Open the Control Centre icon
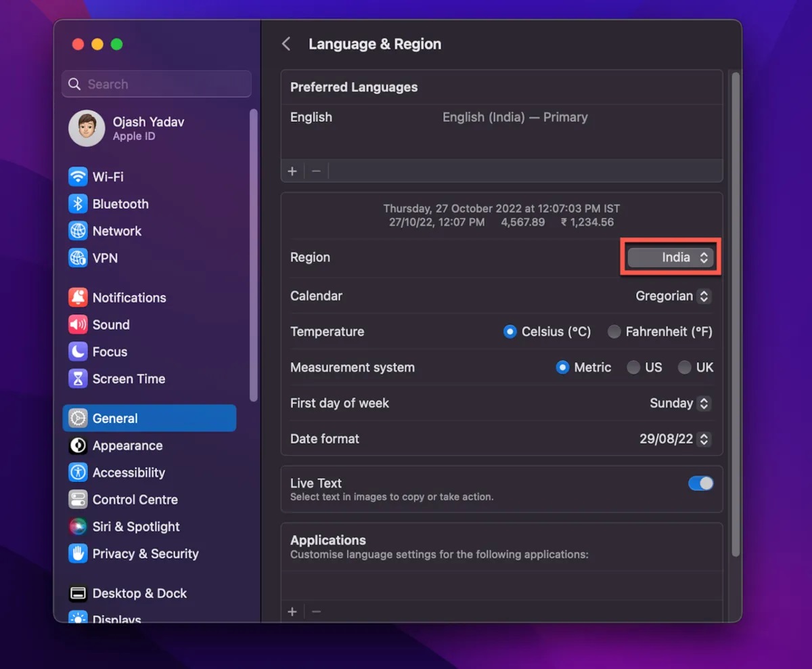Viewport: 812px width, 669px height. 78,500
